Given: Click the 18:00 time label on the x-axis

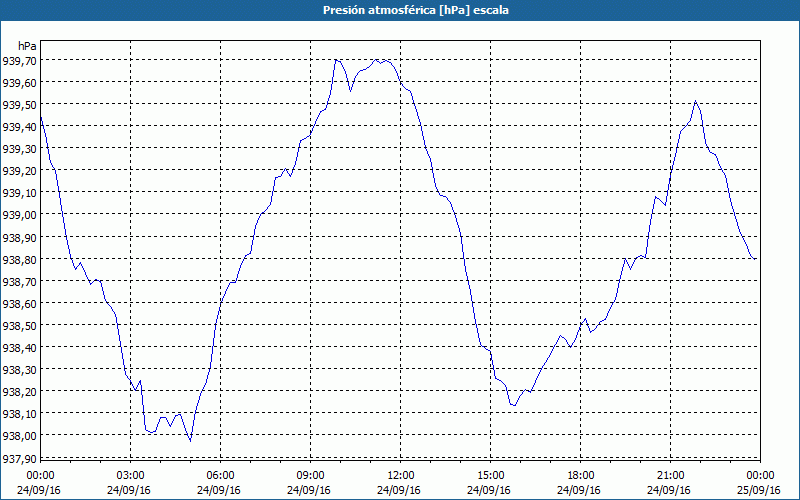Looking at the screenshot, I should click(581, 476).
